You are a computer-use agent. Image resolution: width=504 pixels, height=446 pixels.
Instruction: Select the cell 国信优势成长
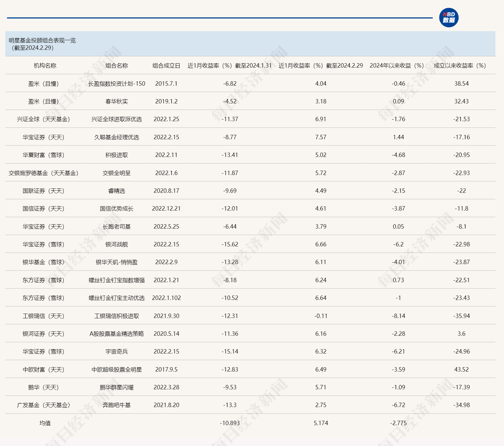pos(117,209)
